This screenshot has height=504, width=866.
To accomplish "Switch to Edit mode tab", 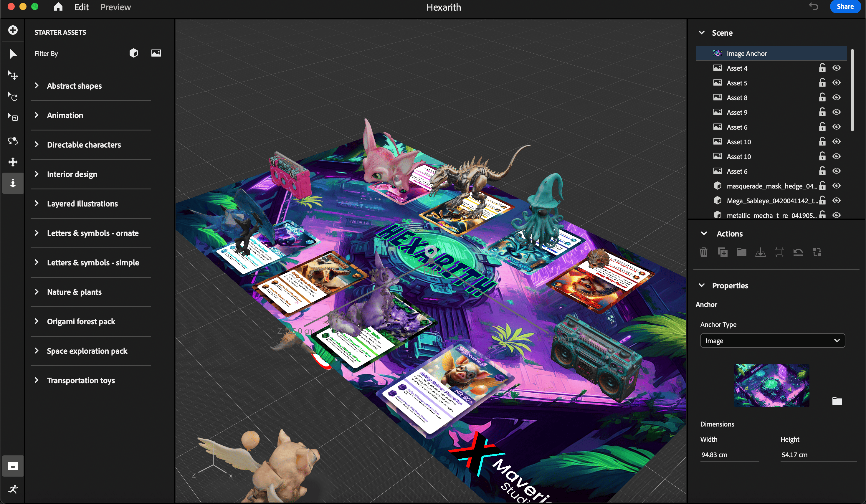I will [81, 7].
